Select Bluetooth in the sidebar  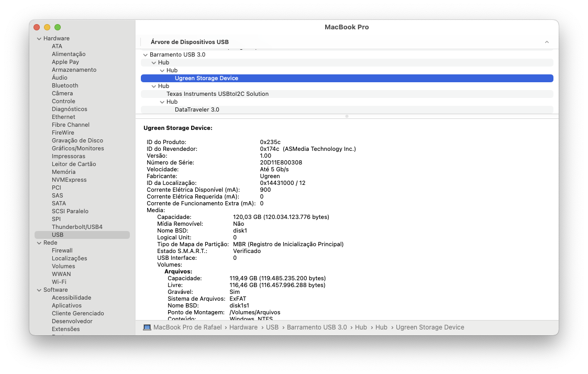pos(65,85)
